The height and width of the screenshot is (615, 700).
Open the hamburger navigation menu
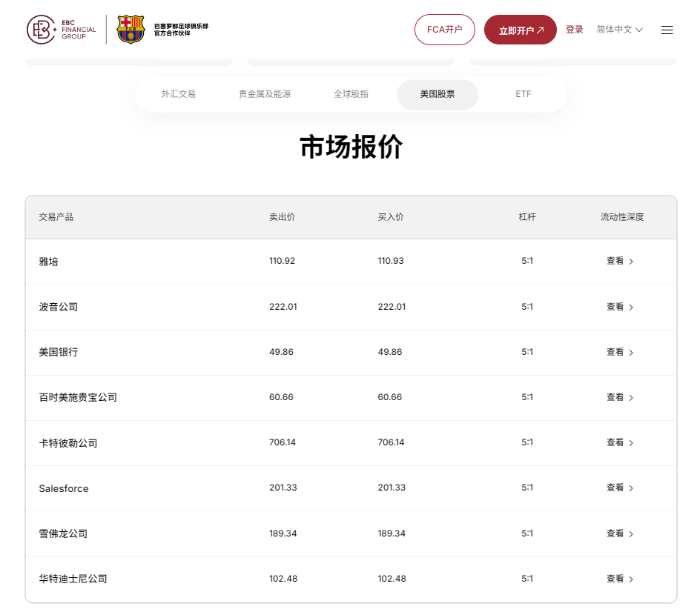[x=667, y=30]
